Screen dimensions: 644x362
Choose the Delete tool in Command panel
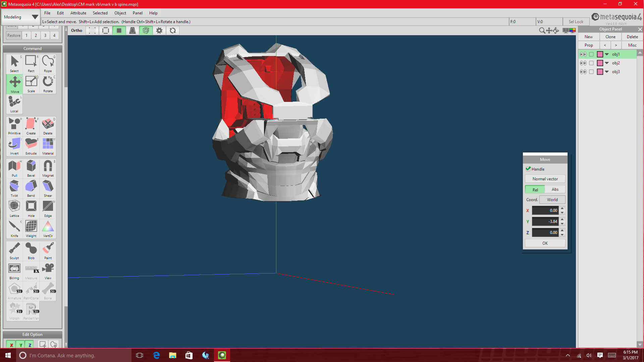coord(48,126)
